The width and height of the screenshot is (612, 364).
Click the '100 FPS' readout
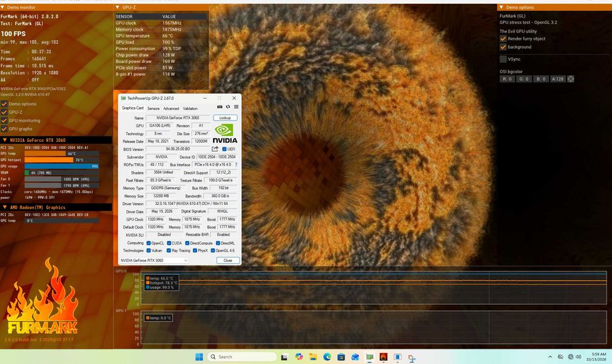point(13,34)
